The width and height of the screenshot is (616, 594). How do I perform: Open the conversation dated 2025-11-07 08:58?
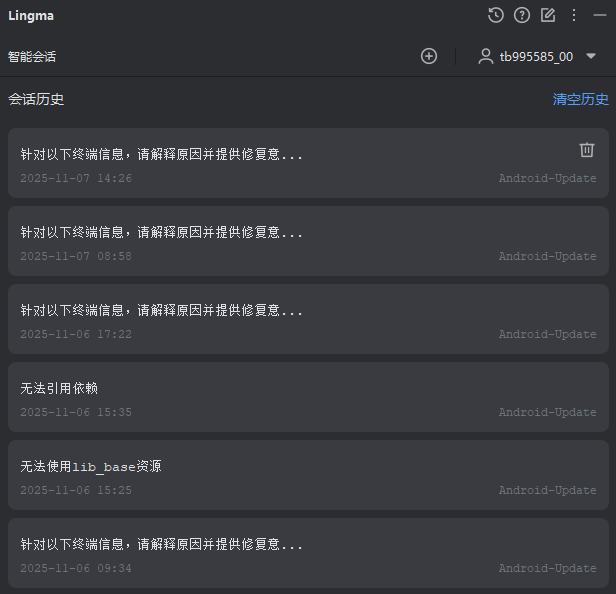click(308, 241)
